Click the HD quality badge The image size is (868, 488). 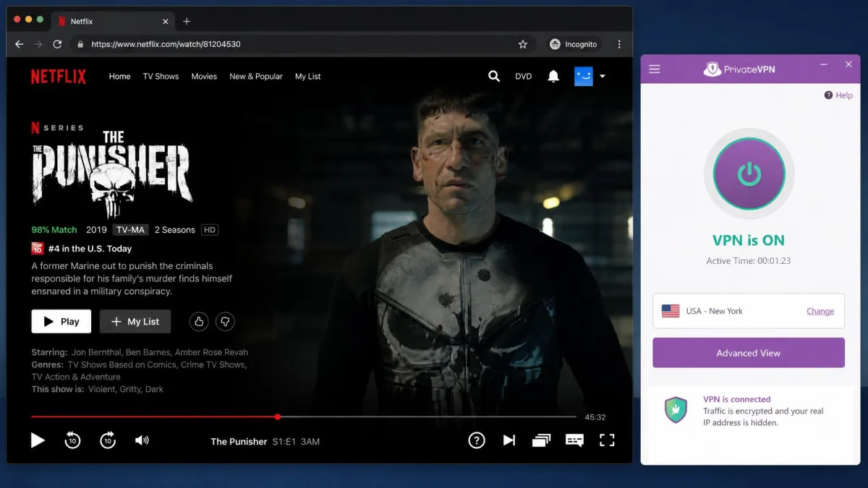point(210,229)
